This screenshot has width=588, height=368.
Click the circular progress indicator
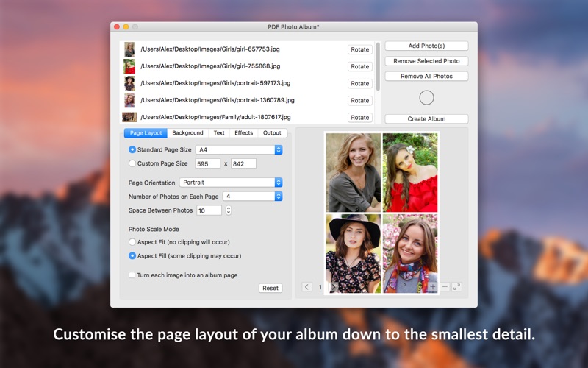click(x=426, y=97)
